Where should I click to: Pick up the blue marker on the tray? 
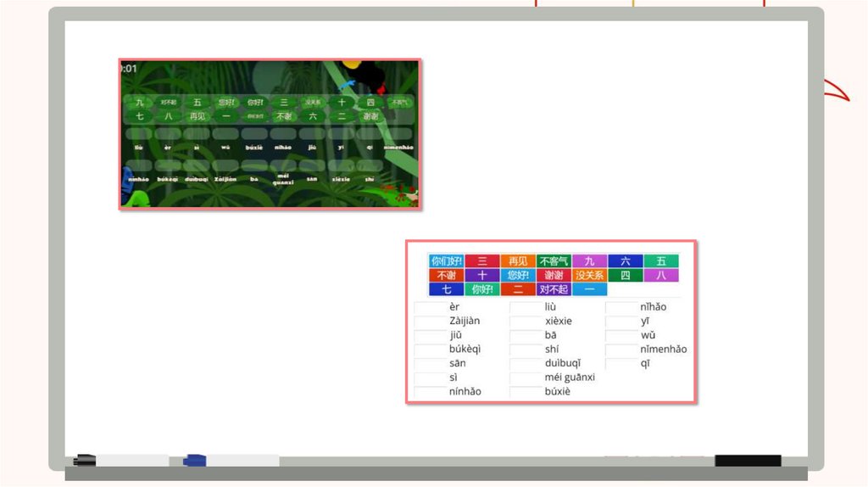point(231,461)
